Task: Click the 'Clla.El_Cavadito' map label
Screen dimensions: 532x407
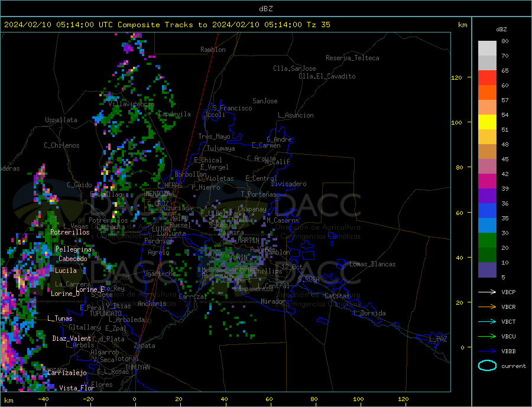Action: pos(327,76)
